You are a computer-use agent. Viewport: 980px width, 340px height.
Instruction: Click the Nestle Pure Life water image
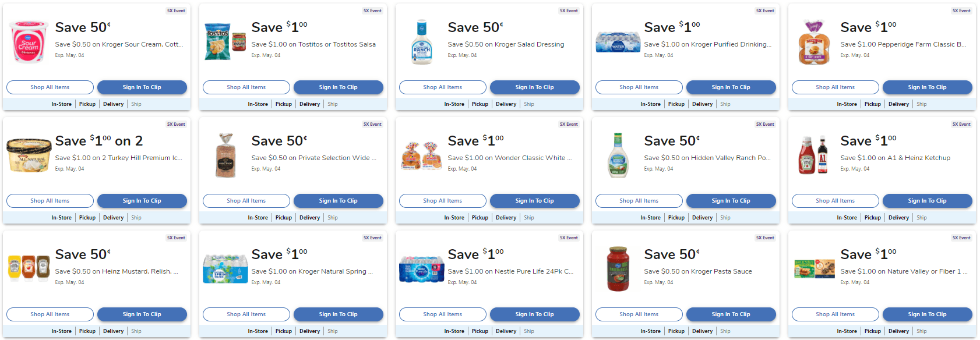(421, 269)
